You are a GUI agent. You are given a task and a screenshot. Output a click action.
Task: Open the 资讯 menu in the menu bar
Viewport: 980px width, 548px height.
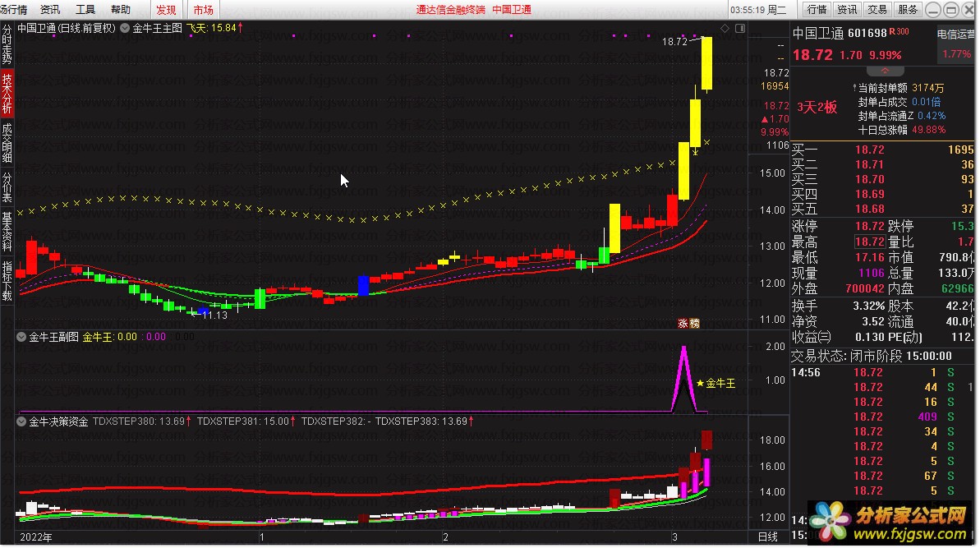tap(49, 9)
